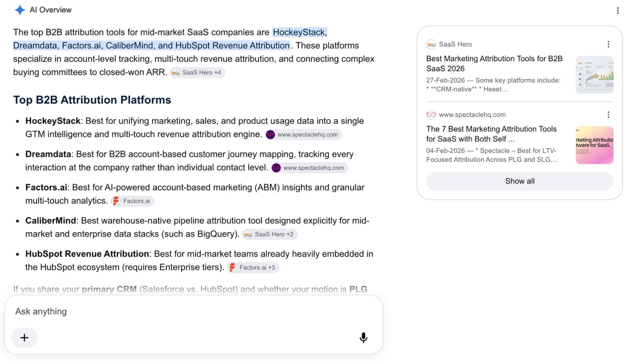The height and width of the screenshot is (364, 634).
Task: Click the Show all sources button
Action: pyautogui.click(x=520, y=181)
